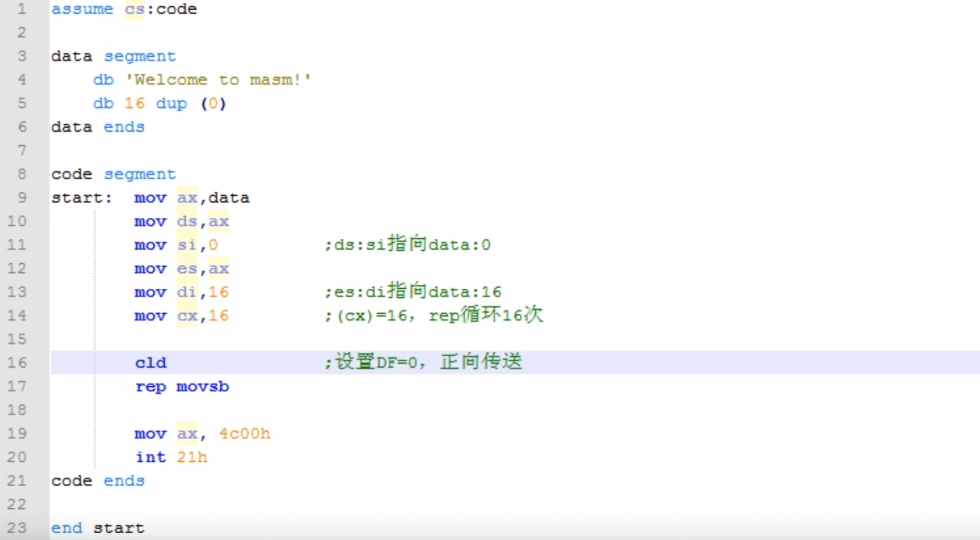Click 'cx' register on line 14
This screenshot has width=980, height=540.
click(187, 316)
